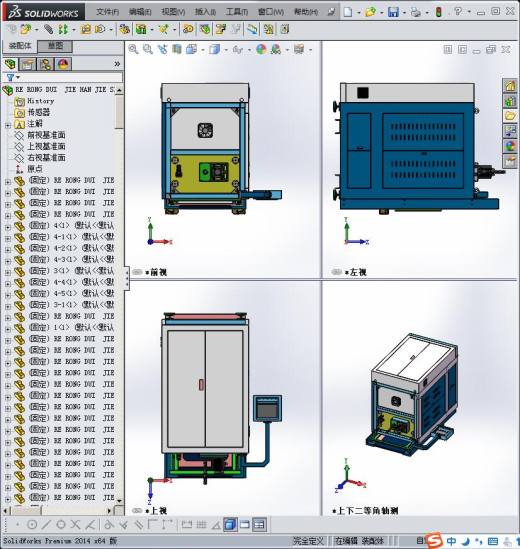This screenshot has width=520, height=549.
Task: Select the 原点 origin item
Action: click(x=35, y=169)
